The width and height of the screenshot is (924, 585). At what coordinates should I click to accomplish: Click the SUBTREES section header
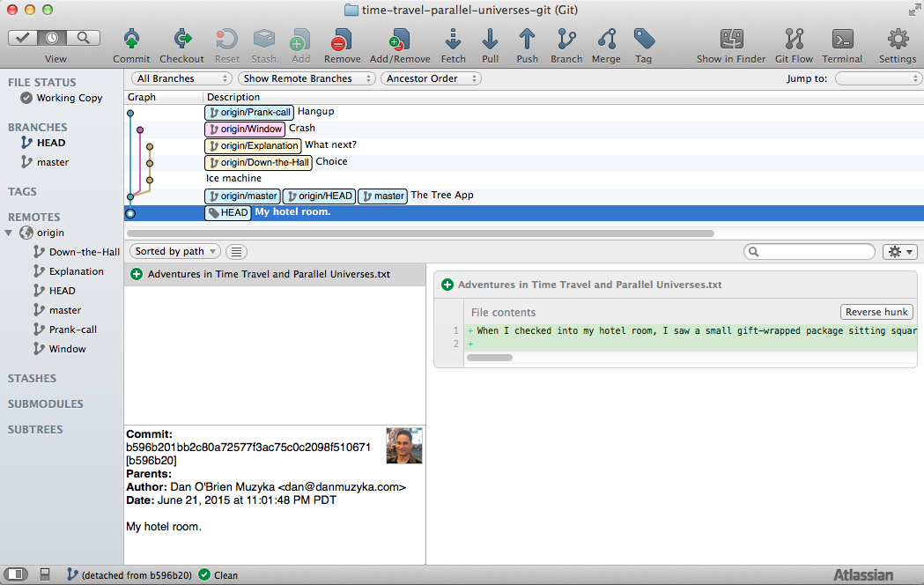(x=35, y=429)
